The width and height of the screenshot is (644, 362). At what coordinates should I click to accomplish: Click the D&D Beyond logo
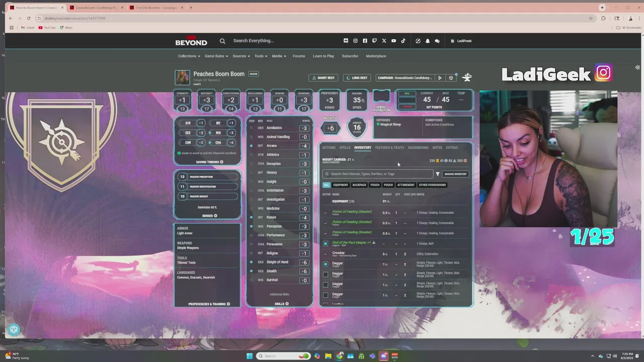pyautogui.click(x=191, y=41)
